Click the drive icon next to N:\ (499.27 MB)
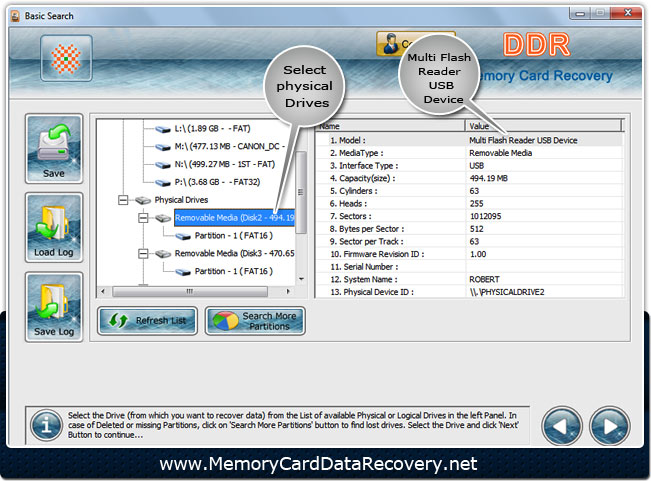This screenshot has height=481, width=651. coord(163,165)
